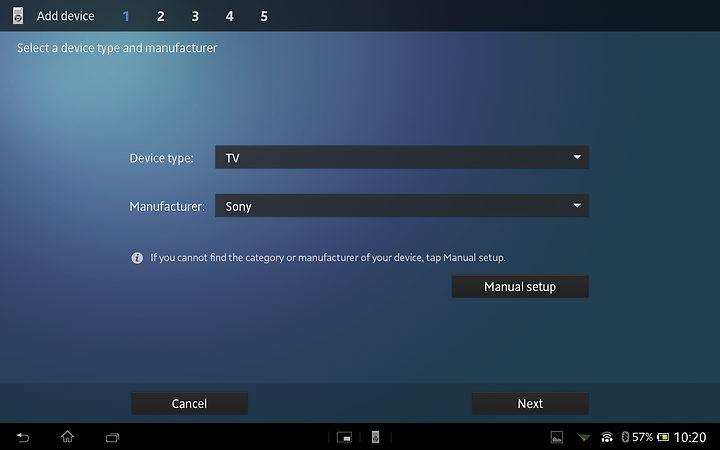
Task: Go to wizard step 5
Action: pyautogui.click(x=264, y=17)
